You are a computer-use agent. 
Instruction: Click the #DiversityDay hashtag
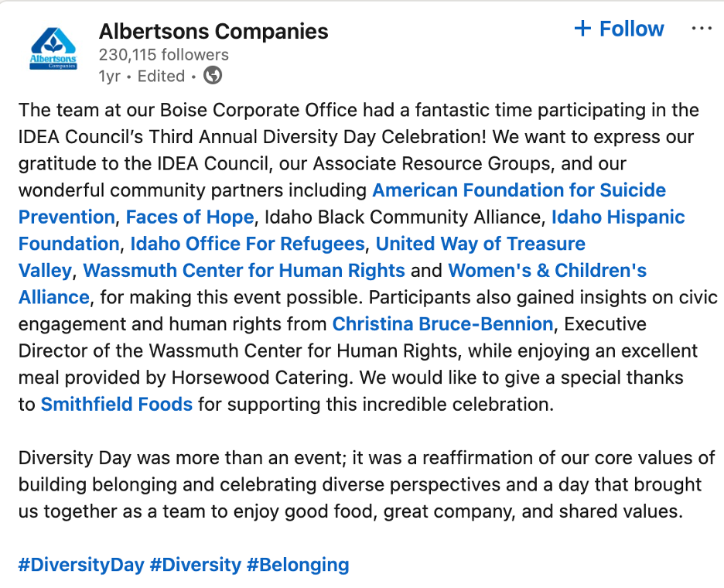(81, 565)
